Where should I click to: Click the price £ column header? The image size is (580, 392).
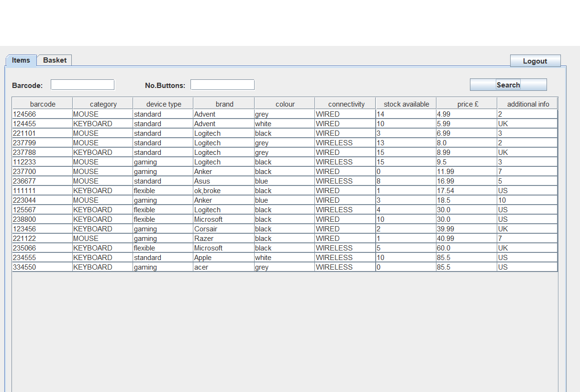pos(467,104)
